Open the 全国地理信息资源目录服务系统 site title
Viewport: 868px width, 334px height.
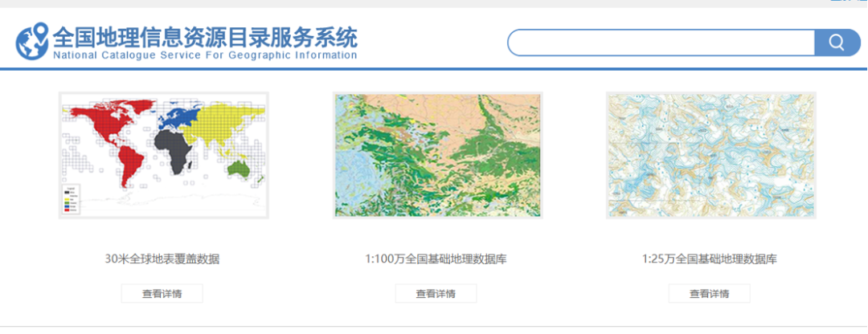205,37
